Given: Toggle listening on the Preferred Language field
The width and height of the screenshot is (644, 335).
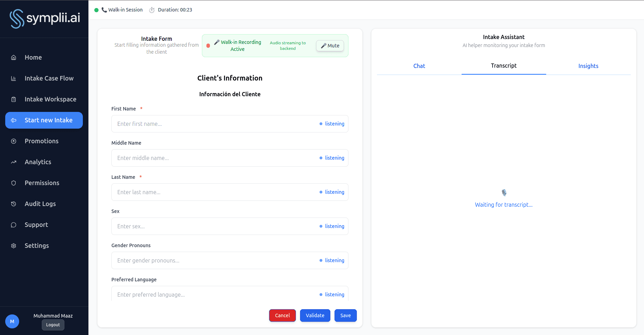Looking at the screenshot, I should (x=331, y=295).
